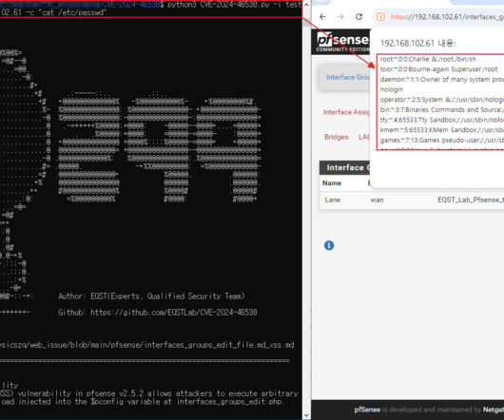Image resolution: width=504 pixels, height=420 pixels.
Task: Click the insecure site warning icon
Action: click(380, 17)
